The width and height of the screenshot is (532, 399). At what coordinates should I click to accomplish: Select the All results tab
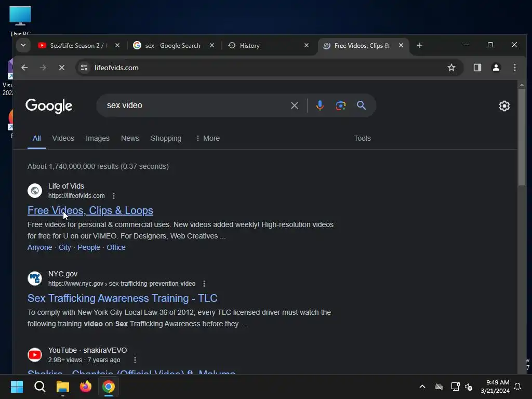(x=37, y=138)
